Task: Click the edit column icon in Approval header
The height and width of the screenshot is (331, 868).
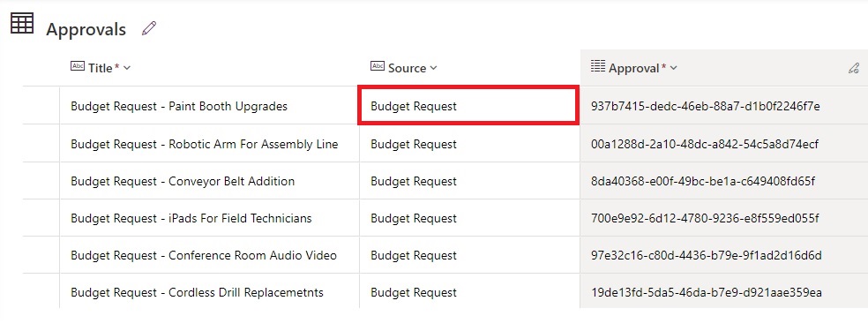Action: (x=854, y=69)
